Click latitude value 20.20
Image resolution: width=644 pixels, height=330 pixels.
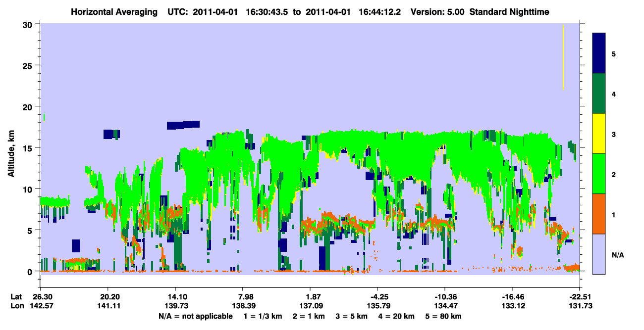click(x=107, y=297)
